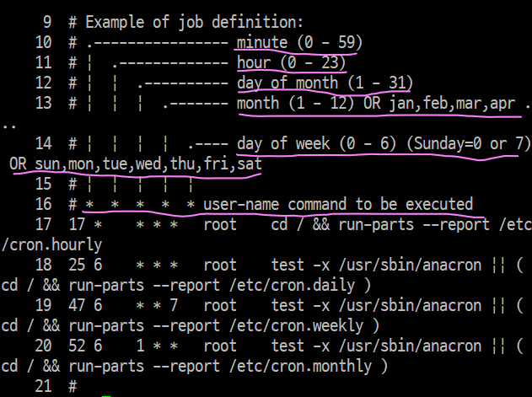Click the "hour (0 - 23)" text

click(x=291, y=63)
